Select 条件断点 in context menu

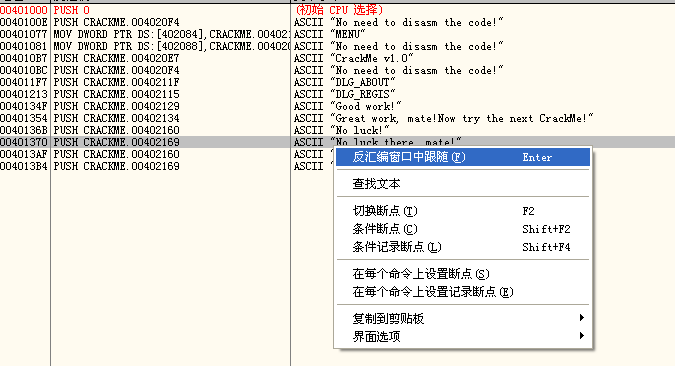pyautogui.click(x=462, y=229)
